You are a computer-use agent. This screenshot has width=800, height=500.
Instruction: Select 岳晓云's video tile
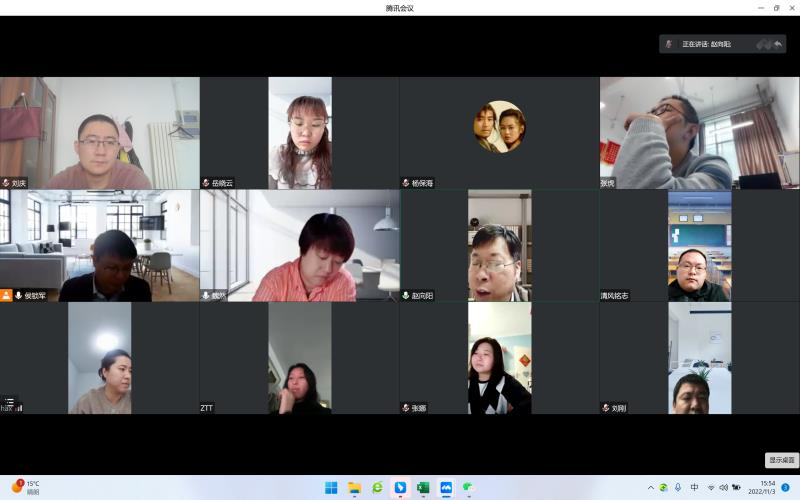299,133
